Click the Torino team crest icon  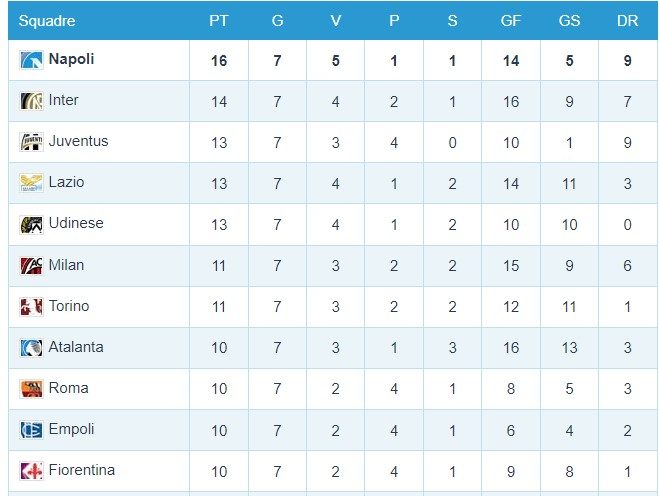31,307
